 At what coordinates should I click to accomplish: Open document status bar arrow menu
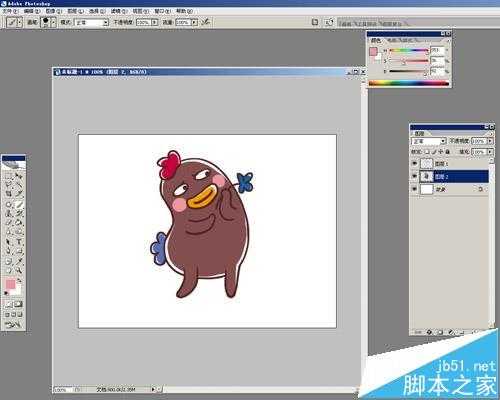[153, 389]
